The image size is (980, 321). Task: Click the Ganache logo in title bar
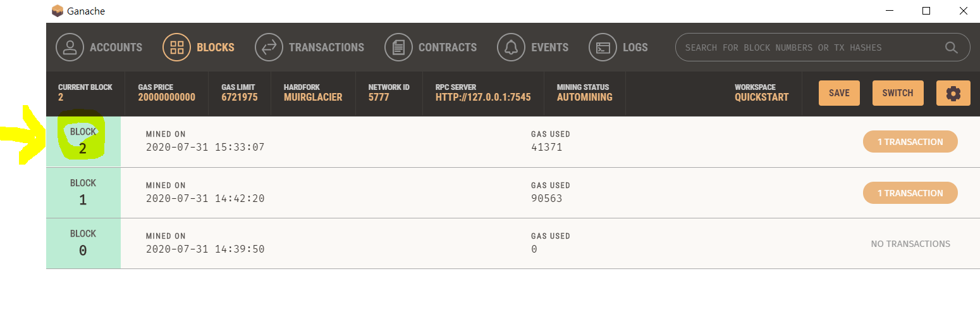tap(58, 11)
